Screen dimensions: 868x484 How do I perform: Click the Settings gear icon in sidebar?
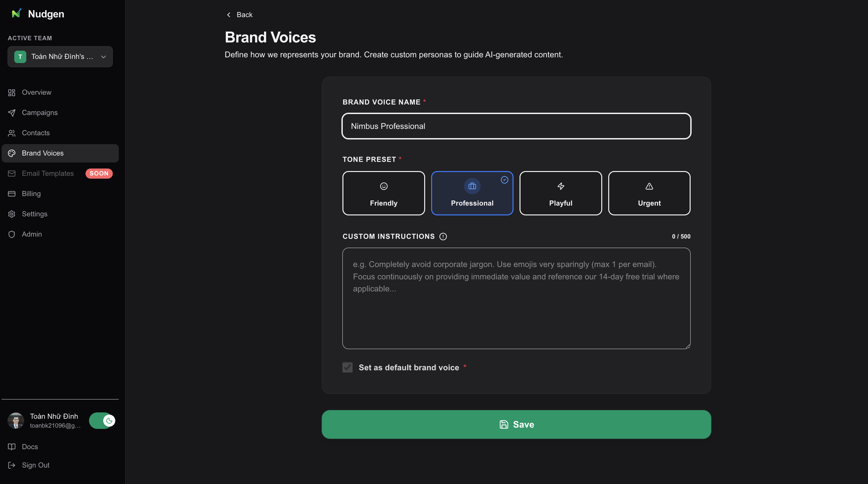tap(12, 214)
